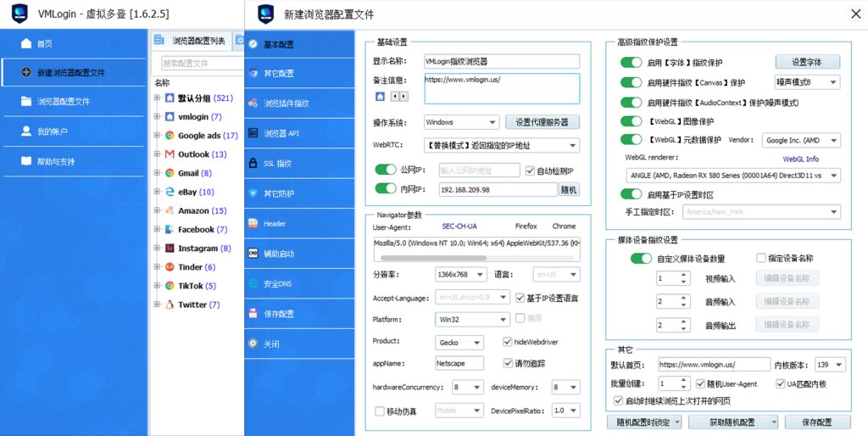Click the Outlook group icon

pos(170,154)
